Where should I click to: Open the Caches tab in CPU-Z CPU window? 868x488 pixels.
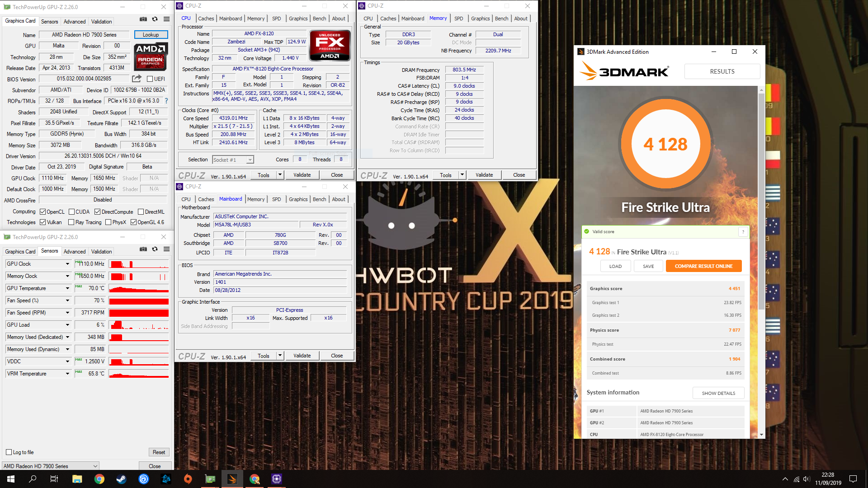point(206,19)
